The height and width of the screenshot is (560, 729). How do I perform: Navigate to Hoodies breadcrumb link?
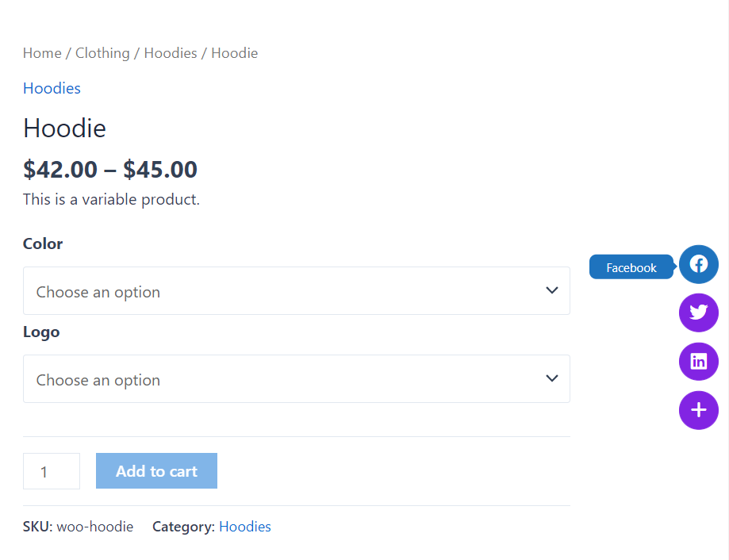(171, 53)
